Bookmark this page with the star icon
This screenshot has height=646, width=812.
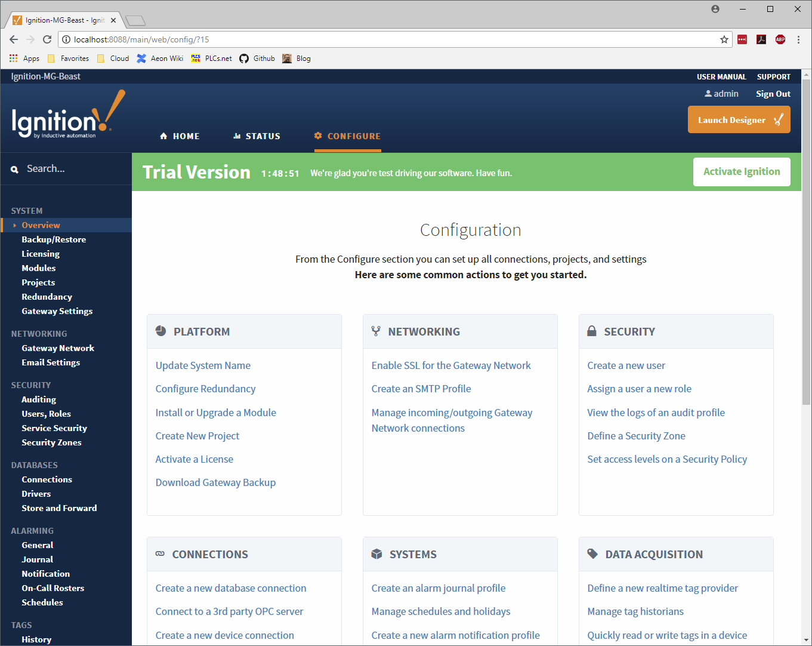[x=724, y=39]
